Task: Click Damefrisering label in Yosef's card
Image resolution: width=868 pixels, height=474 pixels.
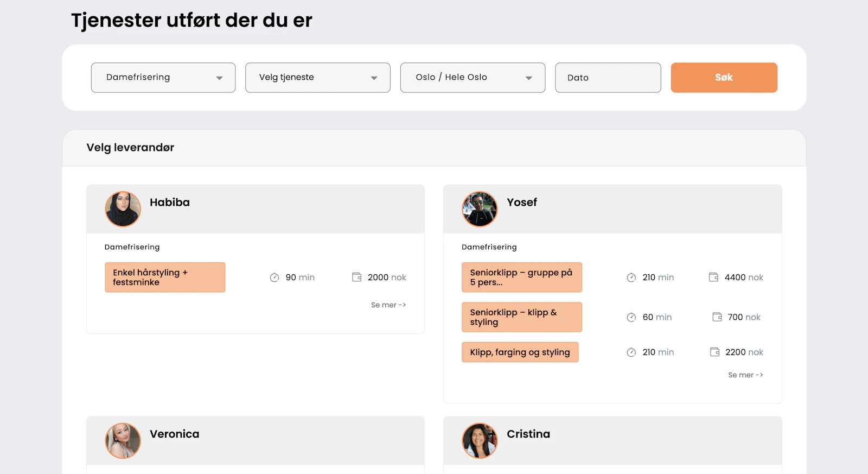Action: tap(489, 247)
